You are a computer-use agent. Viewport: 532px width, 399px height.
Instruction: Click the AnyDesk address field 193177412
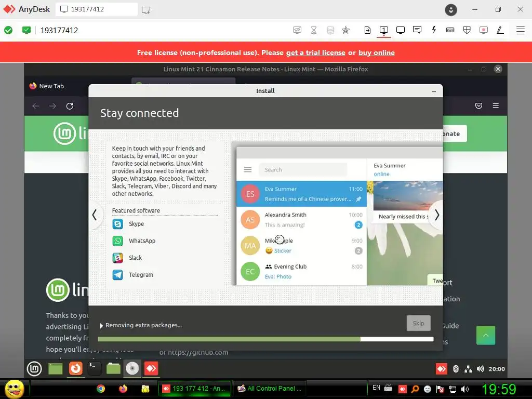(x=59, y=31)
